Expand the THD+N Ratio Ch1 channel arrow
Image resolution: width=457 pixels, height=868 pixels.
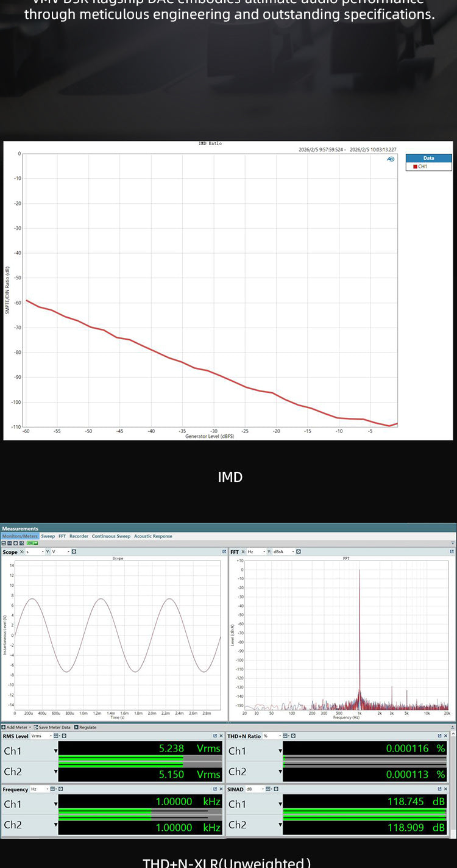click(280, 751)
